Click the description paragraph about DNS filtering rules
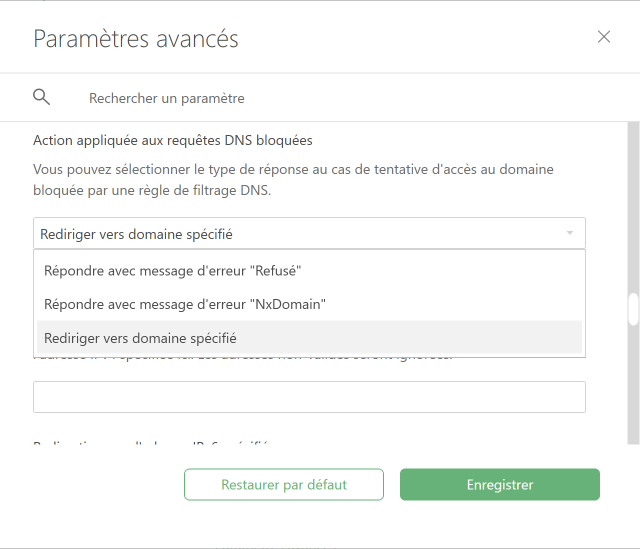This screenshot has width=640, height=549. pos(293,180)
